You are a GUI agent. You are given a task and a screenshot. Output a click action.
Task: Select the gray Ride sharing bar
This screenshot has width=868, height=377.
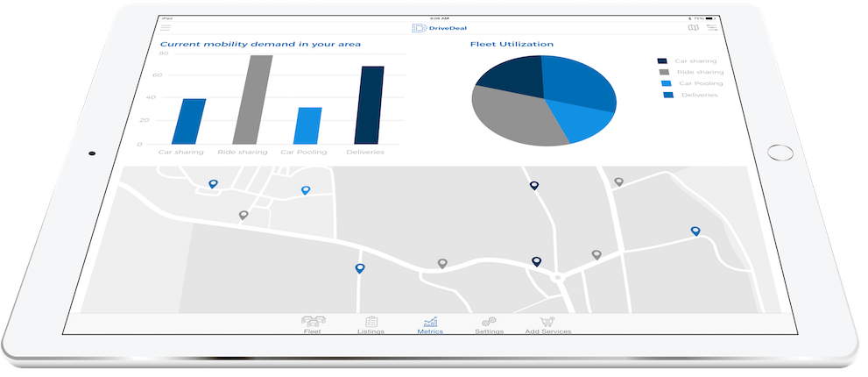click(x=252, y=100)
